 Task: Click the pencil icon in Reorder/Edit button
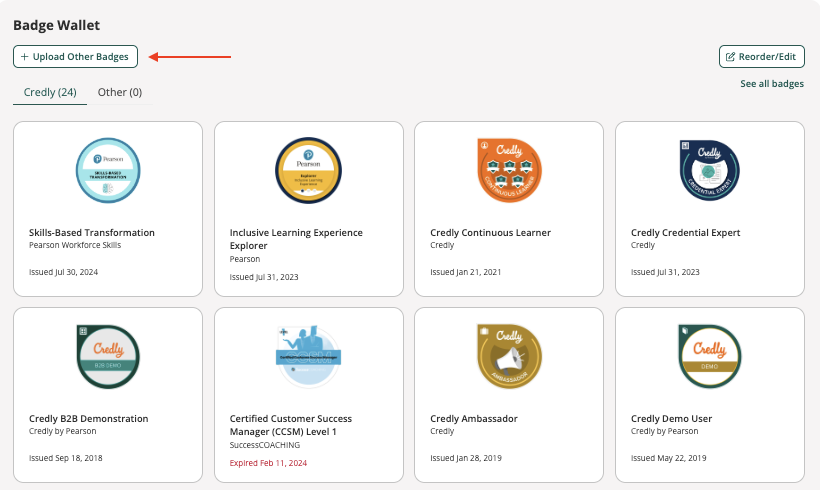click(731, 56)
